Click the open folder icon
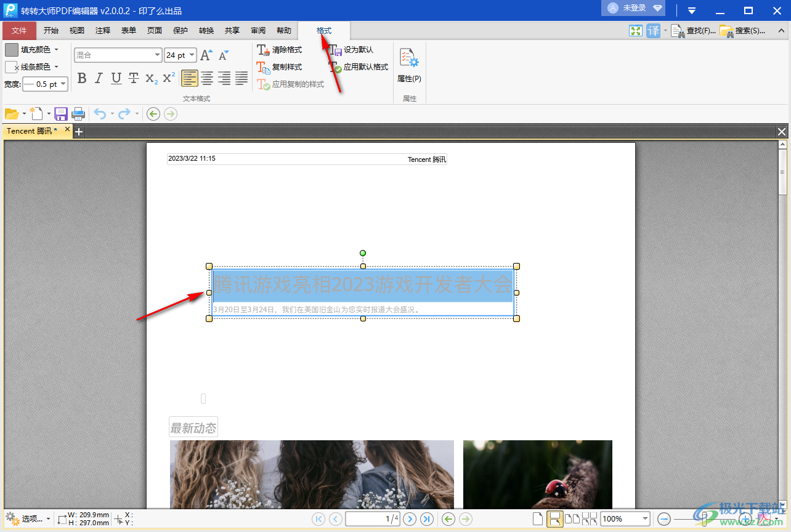 tap(11, 113)
